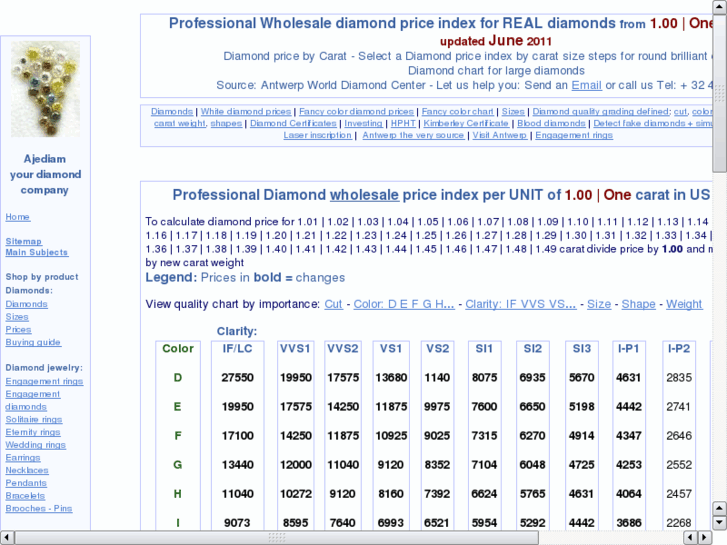Open Diamond Certificates nav link
This screenshot has width=727, height=545.
pos(293,123)
